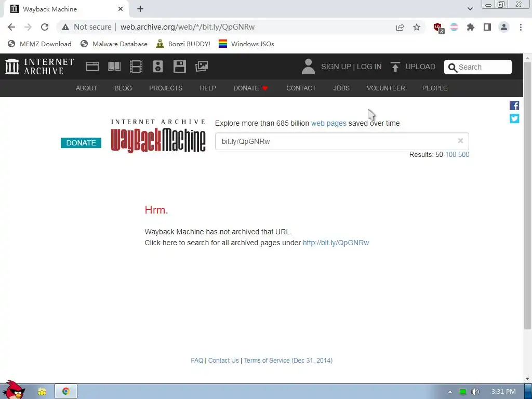The image size is (532, 399).
Task: Open the Audio speaker icon
Action: point(158,66)
